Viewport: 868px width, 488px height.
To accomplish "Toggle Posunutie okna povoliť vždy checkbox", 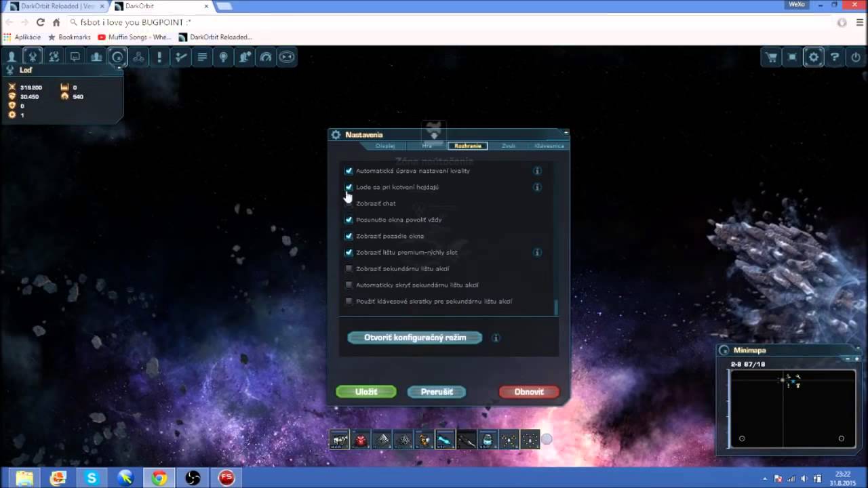I will (349, 220).
